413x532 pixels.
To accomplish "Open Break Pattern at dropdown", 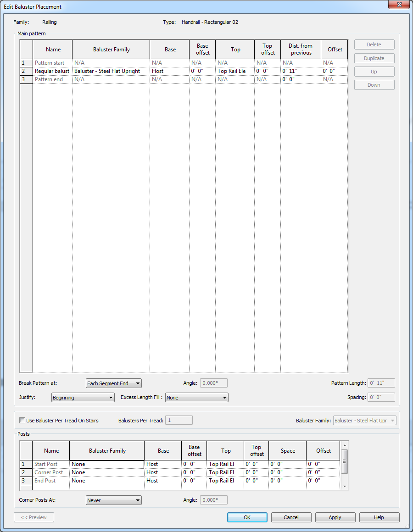I will [x=114, y=383].
